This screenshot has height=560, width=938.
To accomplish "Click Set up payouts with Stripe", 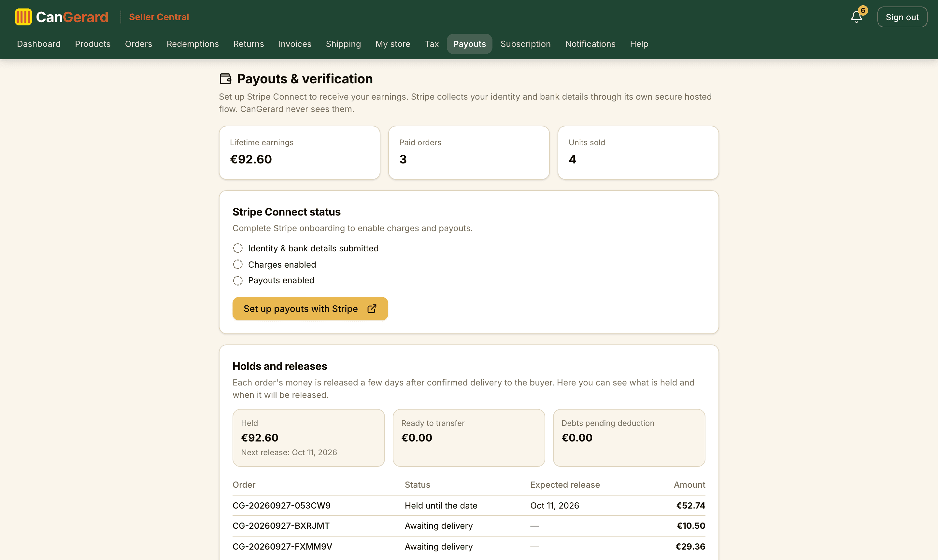I will [x=310, y=309].
